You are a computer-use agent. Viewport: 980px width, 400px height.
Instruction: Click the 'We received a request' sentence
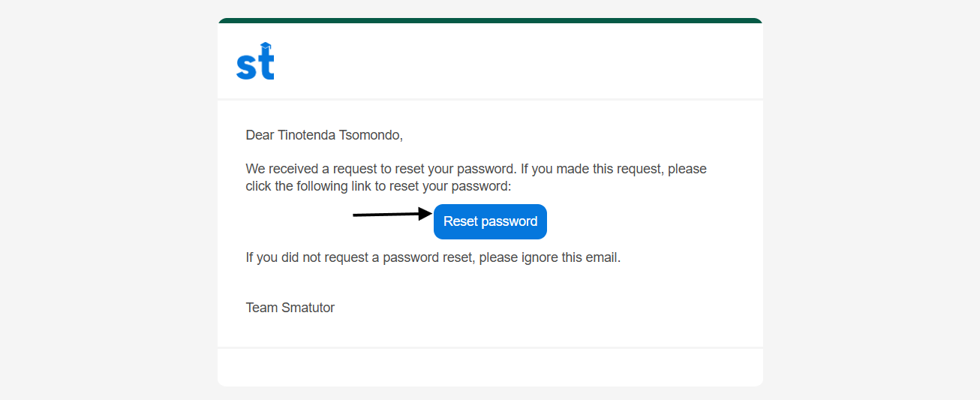point(476,169)
